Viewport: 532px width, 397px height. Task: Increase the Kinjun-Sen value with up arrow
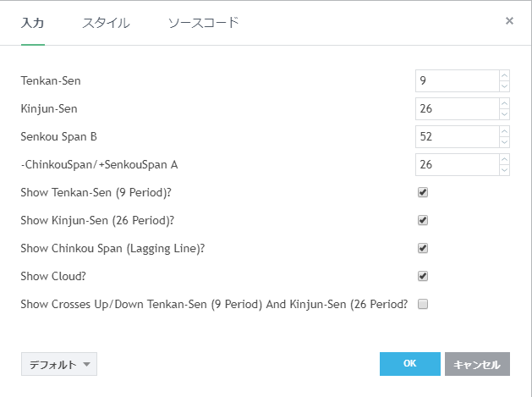[x=505, y=103]
